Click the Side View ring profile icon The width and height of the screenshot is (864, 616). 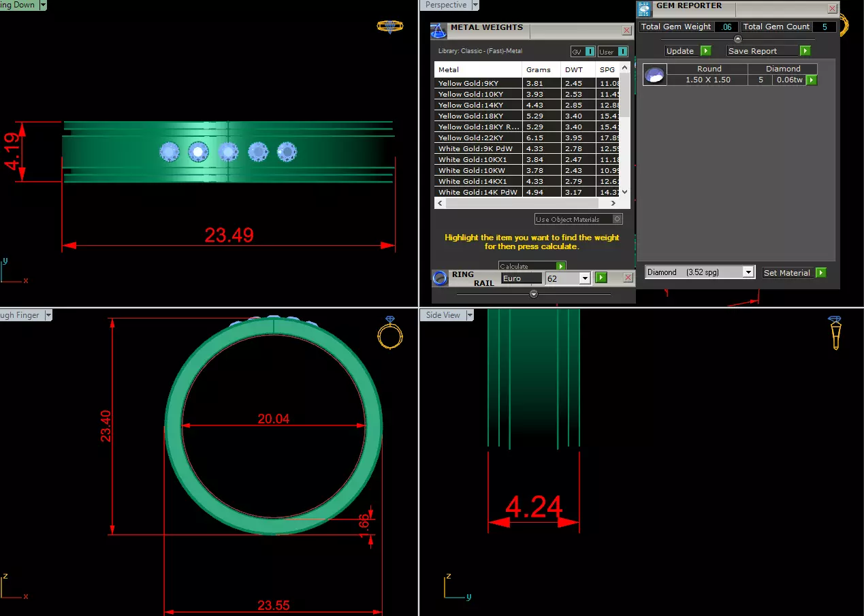[x=836, y=333]
